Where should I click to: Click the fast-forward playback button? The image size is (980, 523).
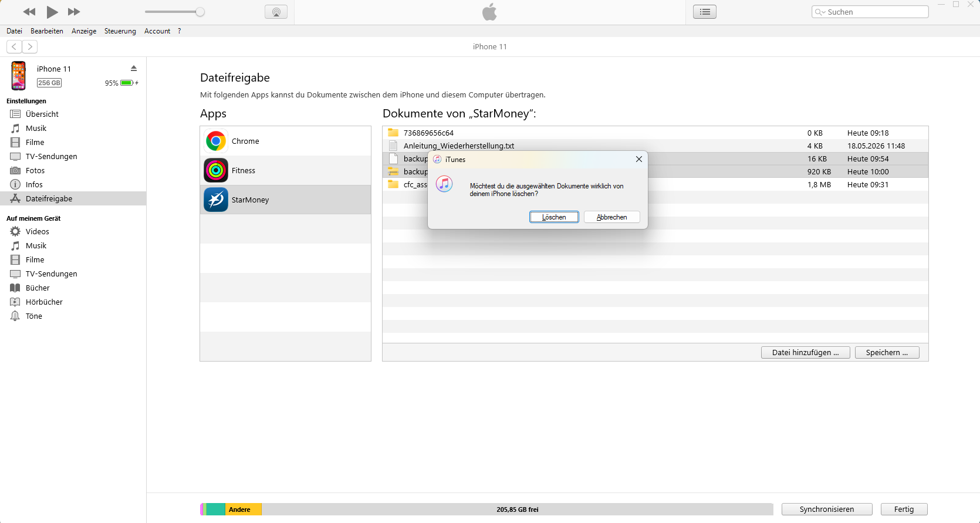(74, 12)
